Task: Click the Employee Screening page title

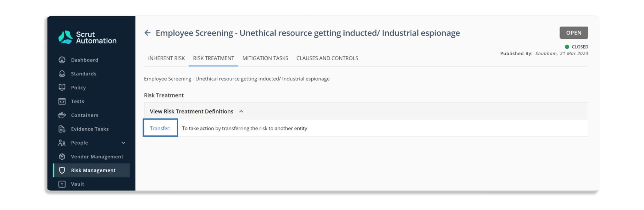Action: (x=308, y=33)
